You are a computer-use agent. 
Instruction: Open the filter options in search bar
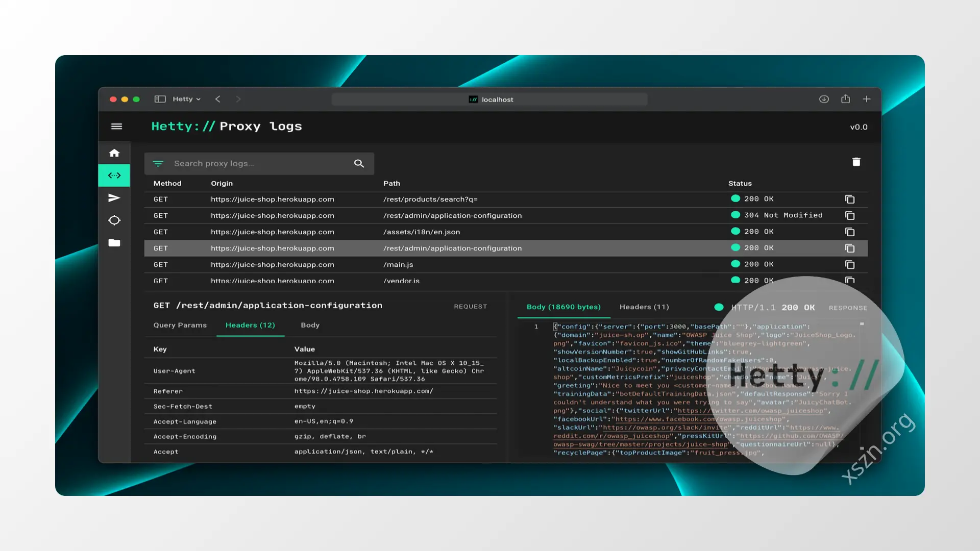[158, 164]
